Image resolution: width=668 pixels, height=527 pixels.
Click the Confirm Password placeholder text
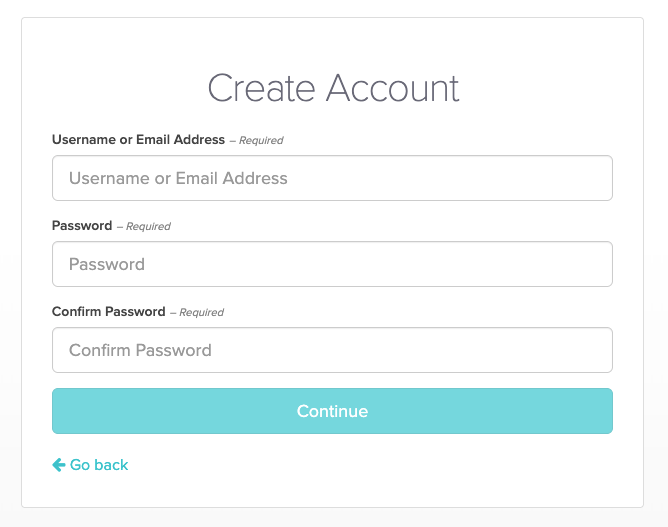[x=140, y=350]
